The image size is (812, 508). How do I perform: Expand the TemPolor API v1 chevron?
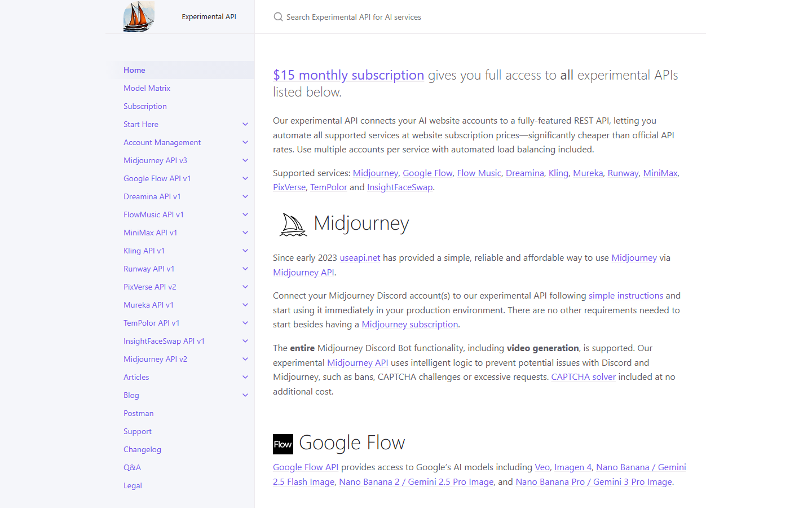coord(245,323)
